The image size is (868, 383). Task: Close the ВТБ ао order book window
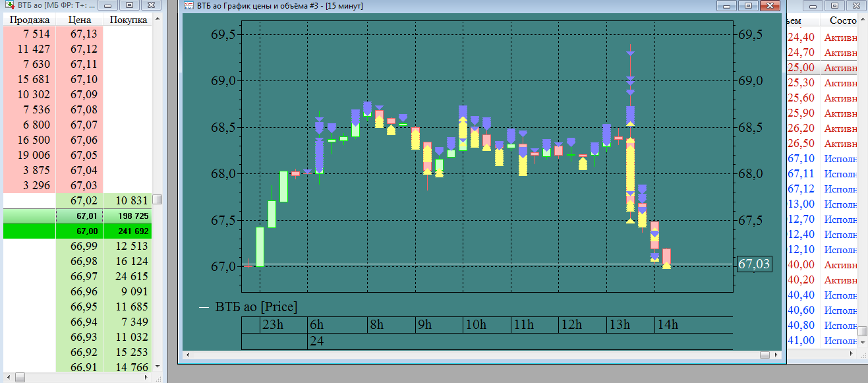(x=150, y=5)
